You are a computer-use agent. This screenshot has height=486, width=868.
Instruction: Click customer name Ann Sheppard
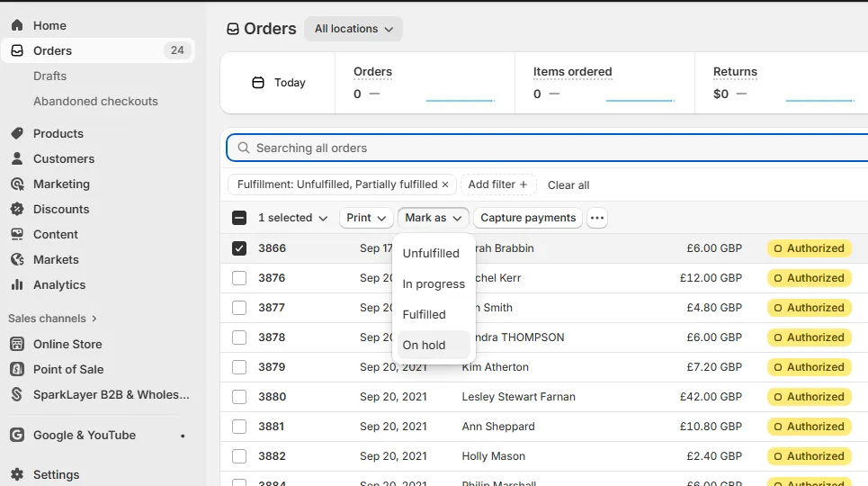click(x=498, y=427)
